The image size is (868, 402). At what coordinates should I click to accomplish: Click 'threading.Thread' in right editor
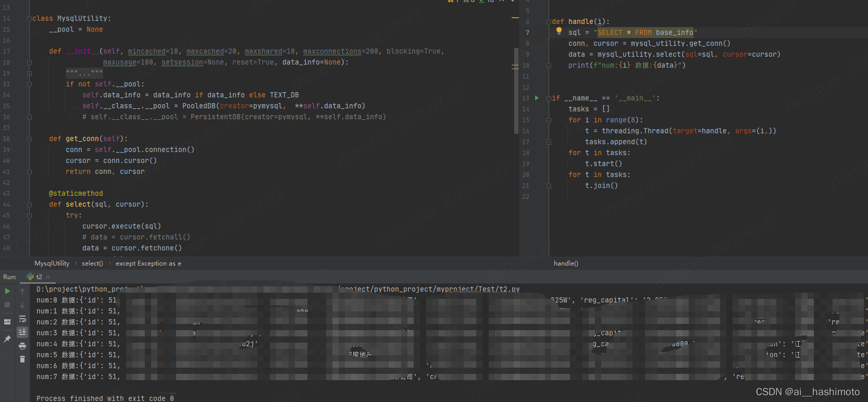635,131
